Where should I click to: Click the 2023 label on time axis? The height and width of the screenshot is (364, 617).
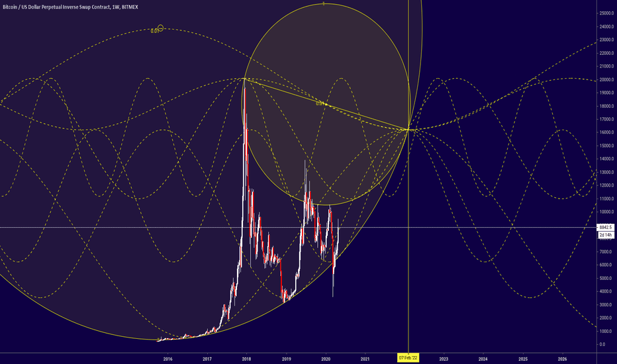[x=444, y=359]
